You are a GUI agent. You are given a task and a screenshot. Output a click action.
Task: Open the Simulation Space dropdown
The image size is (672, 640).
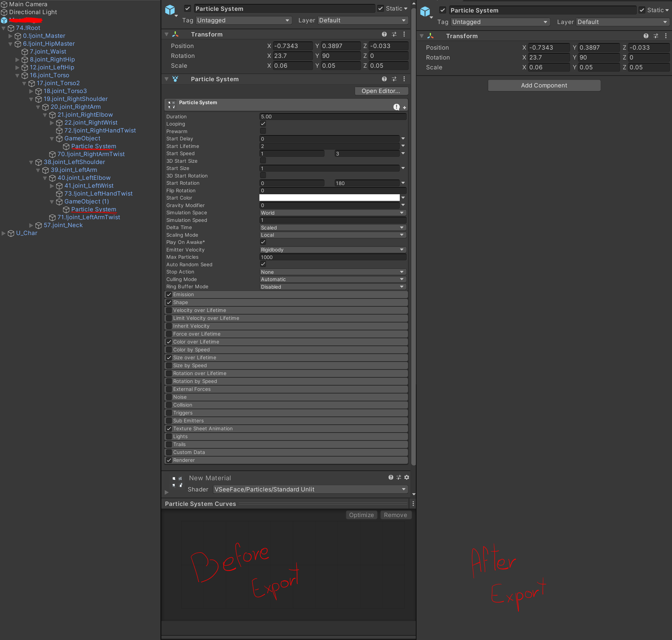pos(333,213)
